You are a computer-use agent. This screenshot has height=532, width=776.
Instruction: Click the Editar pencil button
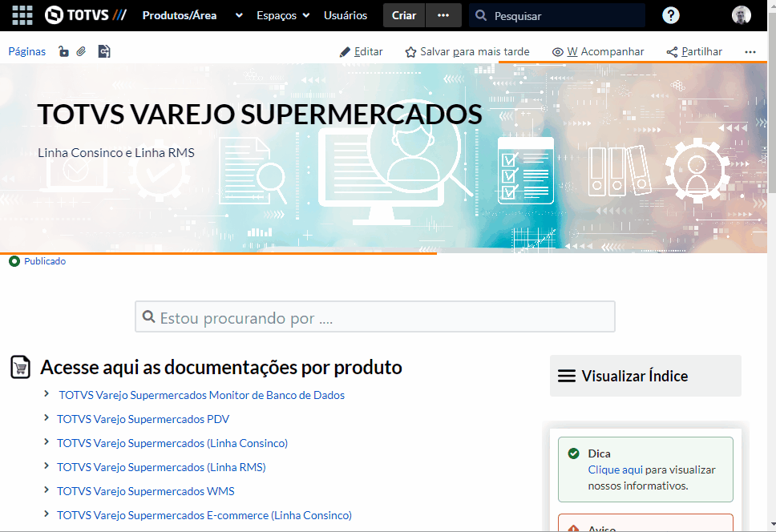pyautogui.click(x=362, y=51)
